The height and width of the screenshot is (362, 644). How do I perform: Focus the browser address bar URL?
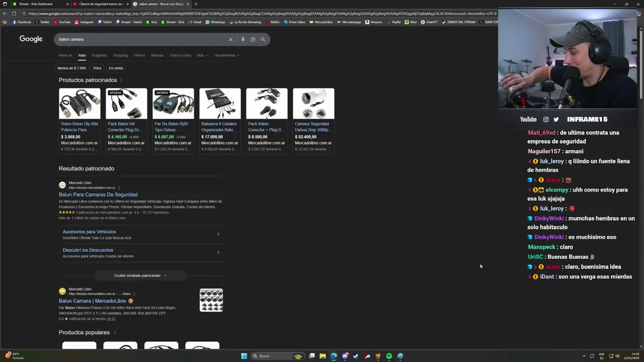(262, 14)
